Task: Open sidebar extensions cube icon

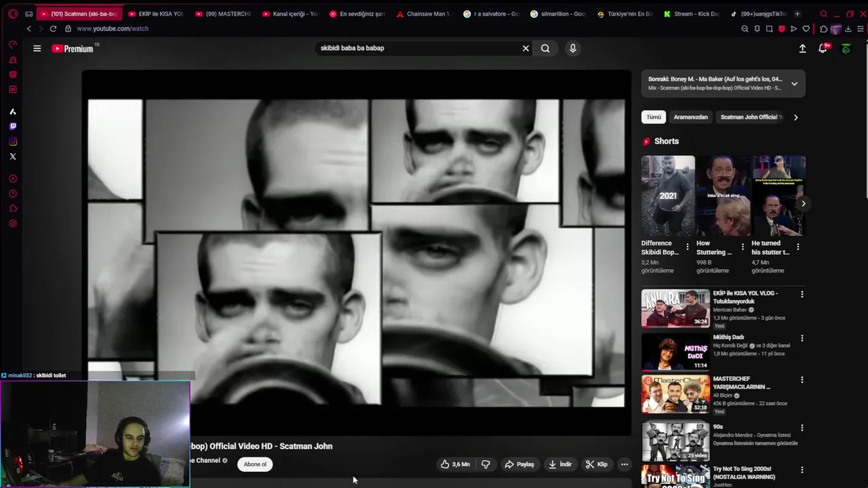Action: pyautogui.click(x=13, y=209)
